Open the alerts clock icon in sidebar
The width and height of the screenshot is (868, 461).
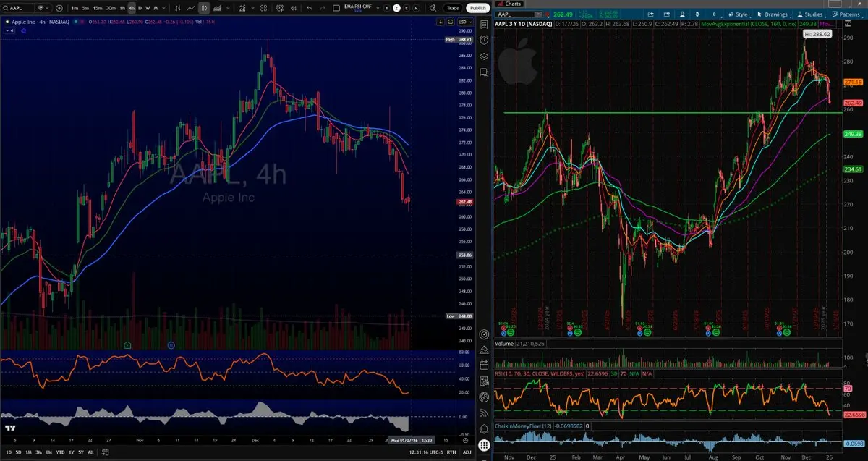(x=484, y=41)
